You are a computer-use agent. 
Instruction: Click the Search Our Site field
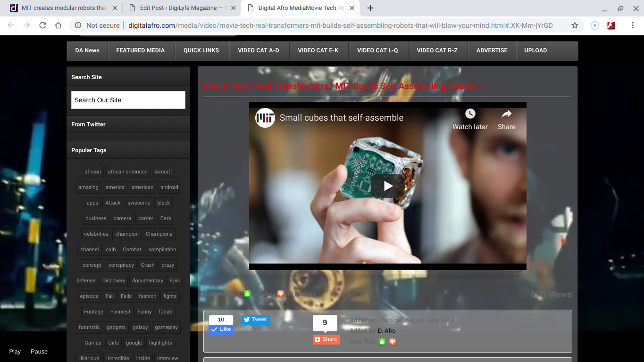128,100
